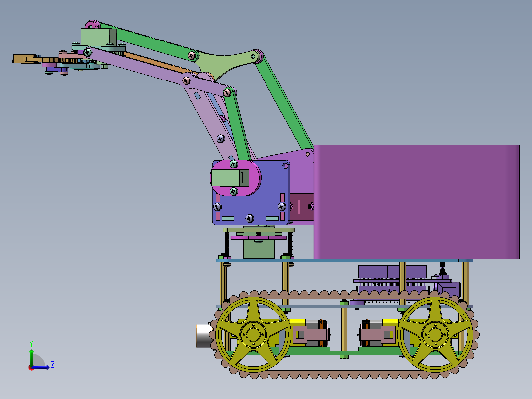
Task: Click the blue Z axis of the triad
Action: coord(41,367)
